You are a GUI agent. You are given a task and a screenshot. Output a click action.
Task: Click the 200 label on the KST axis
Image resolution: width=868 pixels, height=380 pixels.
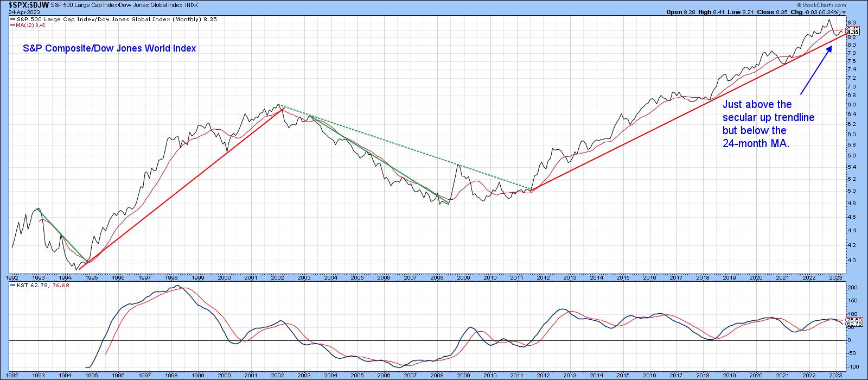pos(852,287)
